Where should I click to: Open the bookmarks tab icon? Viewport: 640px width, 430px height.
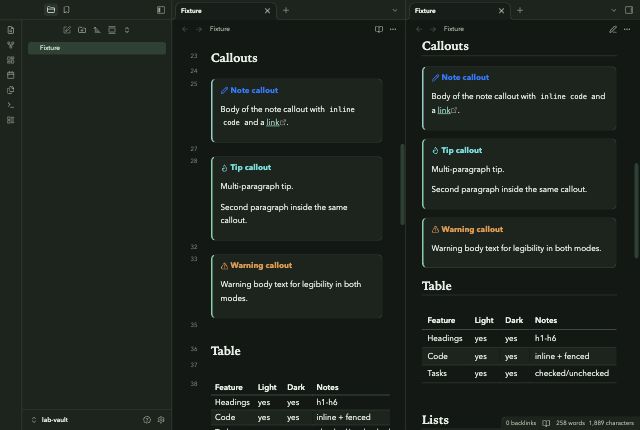67,10
